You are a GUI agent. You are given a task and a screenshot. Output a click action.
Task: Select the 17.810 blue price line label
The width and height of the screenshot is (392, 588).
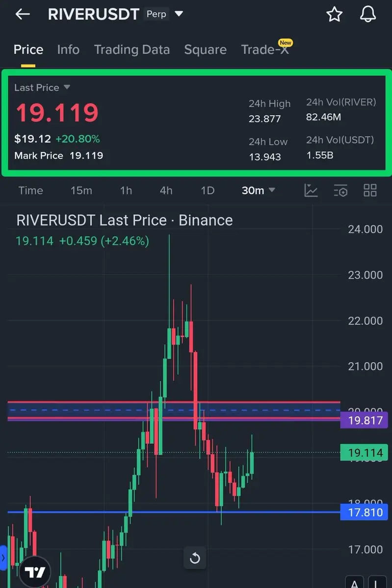click(364, 513)
